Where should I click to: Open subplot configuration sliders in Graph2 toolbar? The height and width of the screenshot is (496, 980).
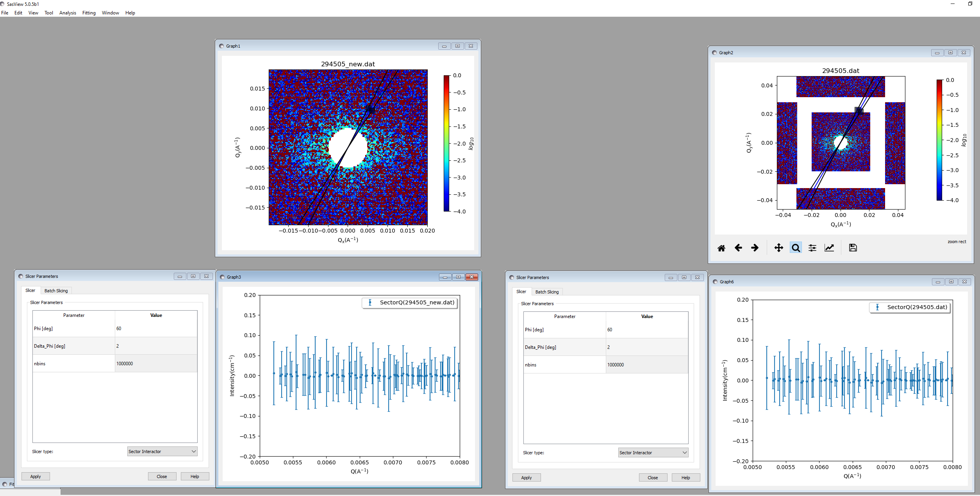click(812, 247)
